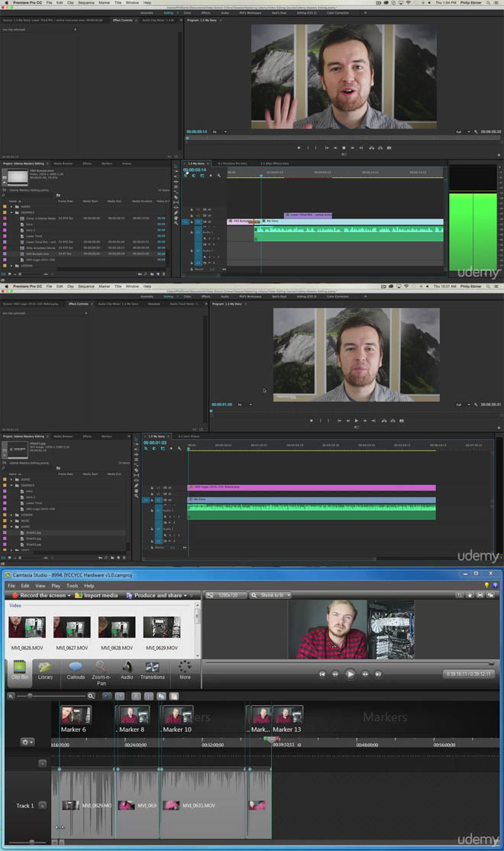
Task: Click the Thu 10:57 AM menu bar clock
Action: click(x=445, y=286)
